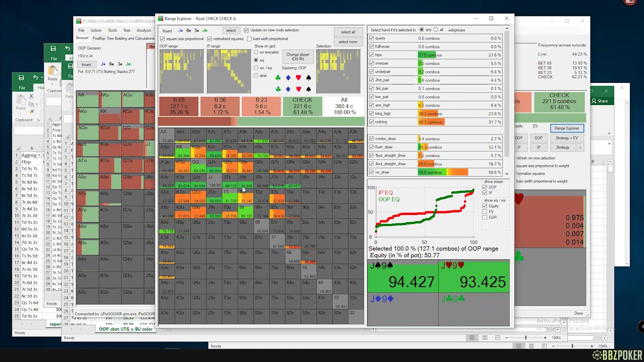Click the top-row red heart suit icon
644x362 pixels.
point(298,78)
